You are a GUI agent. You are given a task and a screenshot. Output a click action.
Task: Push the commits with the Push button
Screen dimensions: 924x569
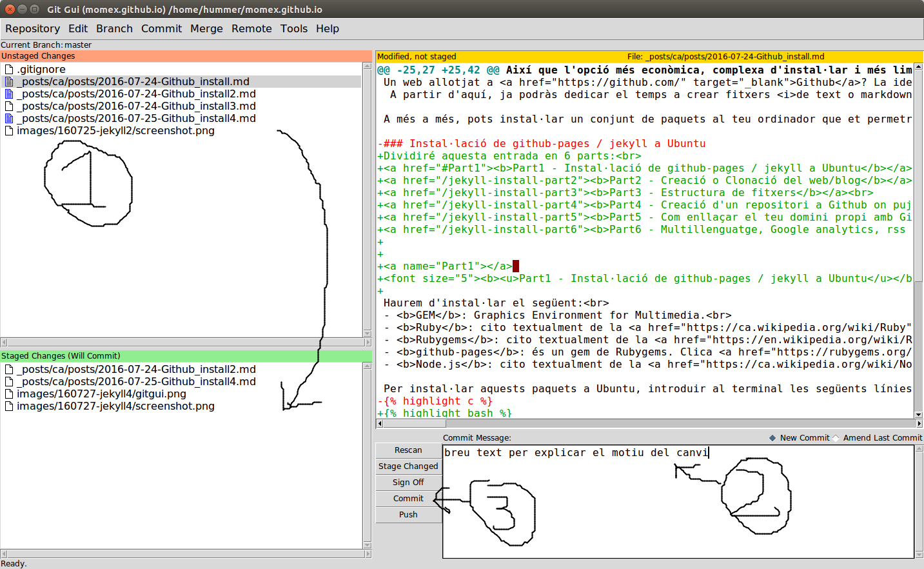tap(408, 514)
